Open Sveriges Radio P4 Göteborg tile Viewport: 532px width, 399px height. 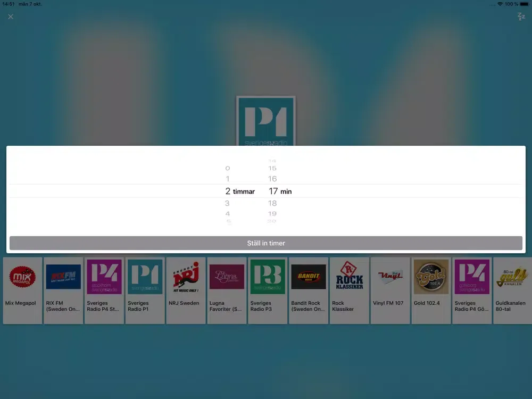tap(472, 290)
